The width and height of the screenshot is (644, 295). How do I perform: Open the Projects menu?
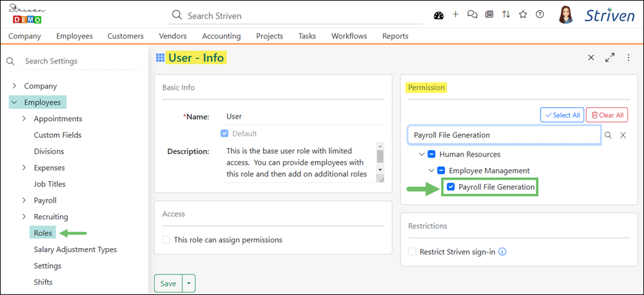point(270,36)
